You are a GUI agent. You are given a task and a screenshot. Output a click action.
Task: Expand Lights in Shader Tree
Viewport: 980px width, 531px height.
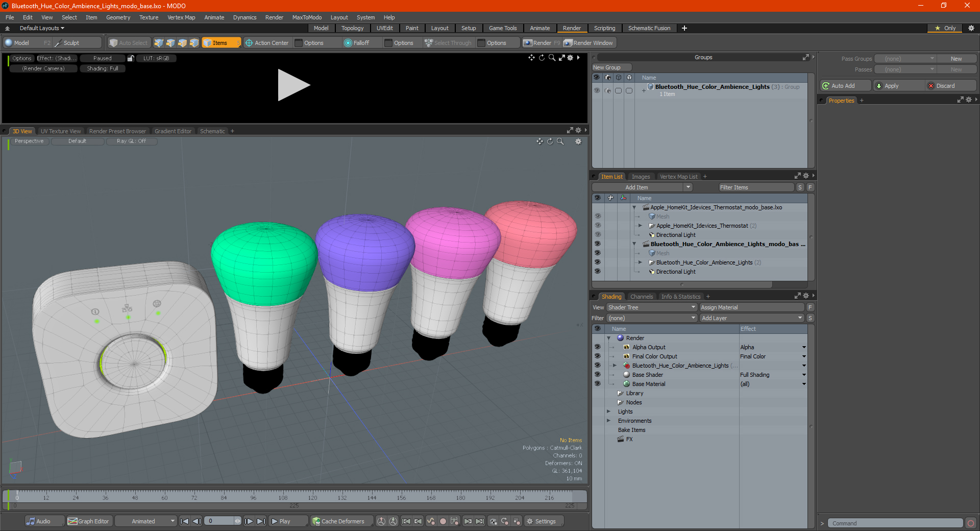click(x=608, y=412)
